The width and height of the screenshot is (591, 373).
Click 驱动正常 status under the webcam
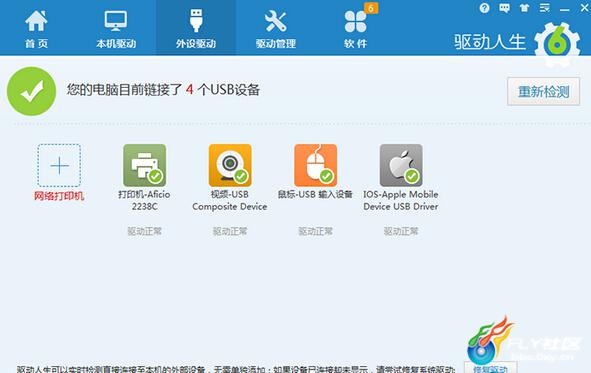(x=230, y=231)
